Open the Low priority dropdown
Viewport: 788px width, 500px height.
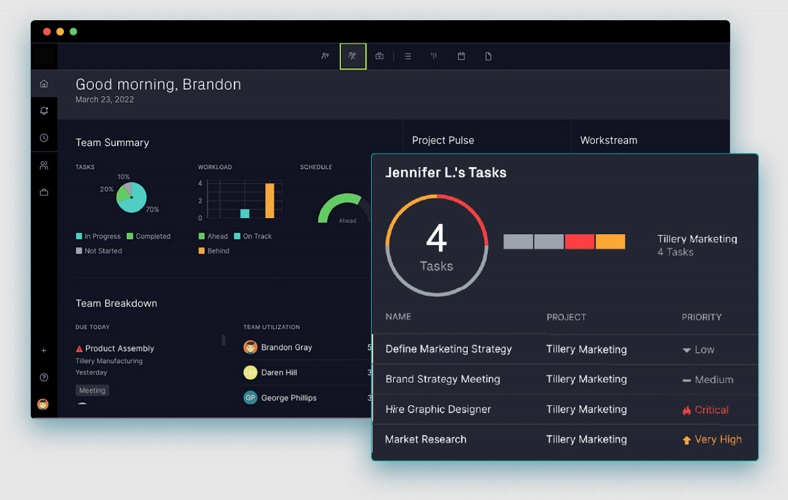[698, 350]
